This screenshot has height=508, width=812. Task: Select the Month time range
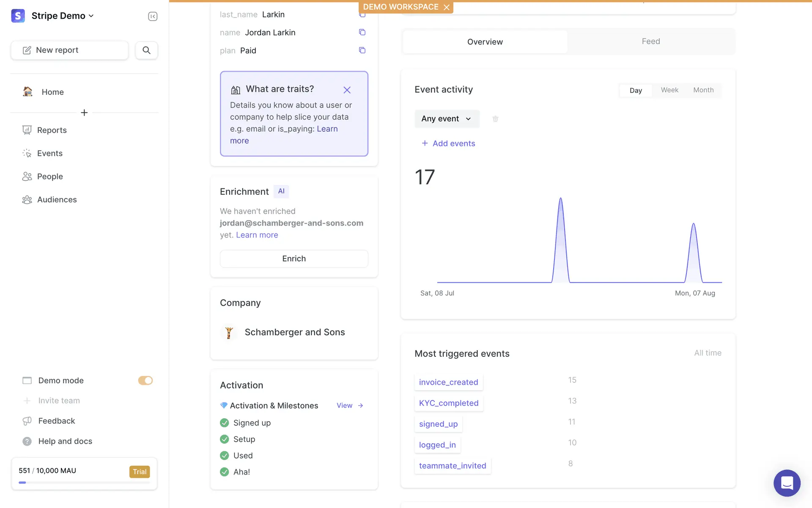click(x=703, y=90)
